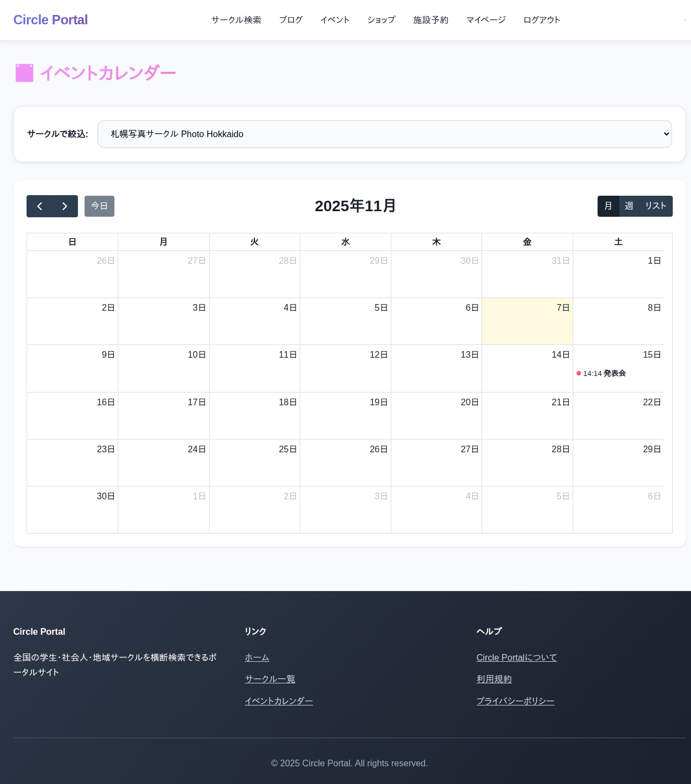691x784 pixels.
Task: Go to previous month with left chevron
Action: (39, 206)
